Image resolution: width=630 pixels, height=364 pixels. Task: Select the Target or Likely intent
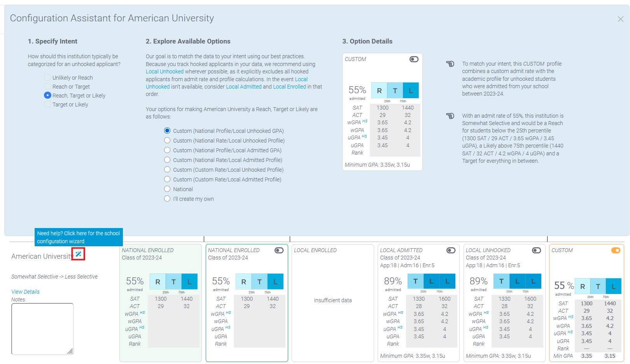click(47, 104)
